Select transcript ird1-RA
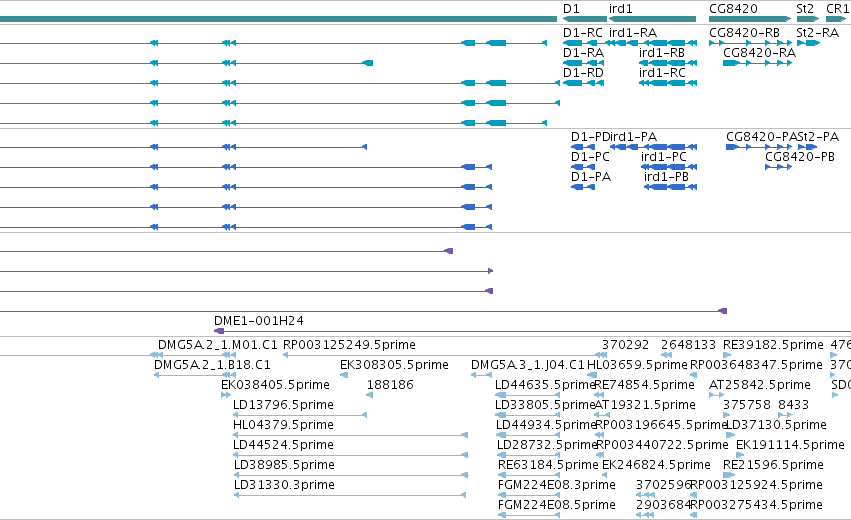851x520 pixels. click(633, 33)
